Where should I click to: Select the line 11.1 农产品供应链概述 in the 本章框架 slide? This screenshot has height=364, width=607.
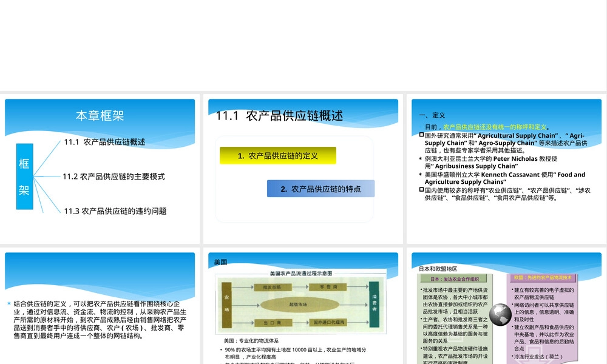pos(104,142)
